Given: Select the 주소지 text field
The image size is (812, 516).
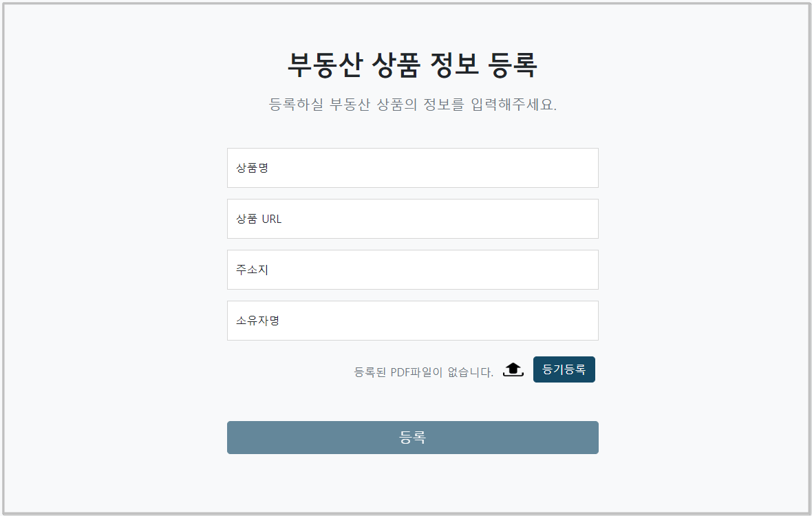Looking at the screenshot, I should (x=412, y=270).
